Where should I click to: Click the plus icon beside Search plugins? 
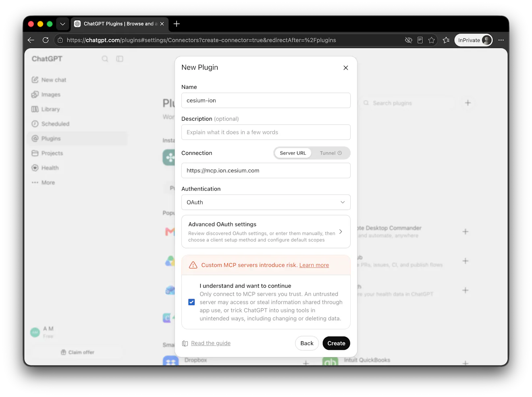point(468,103)
